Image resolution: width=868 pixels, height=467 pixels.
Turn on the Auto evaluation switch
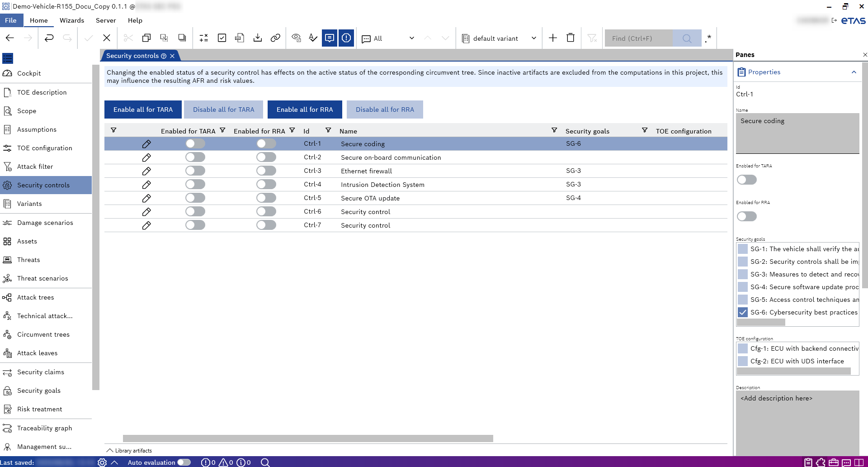coord(184,462)
